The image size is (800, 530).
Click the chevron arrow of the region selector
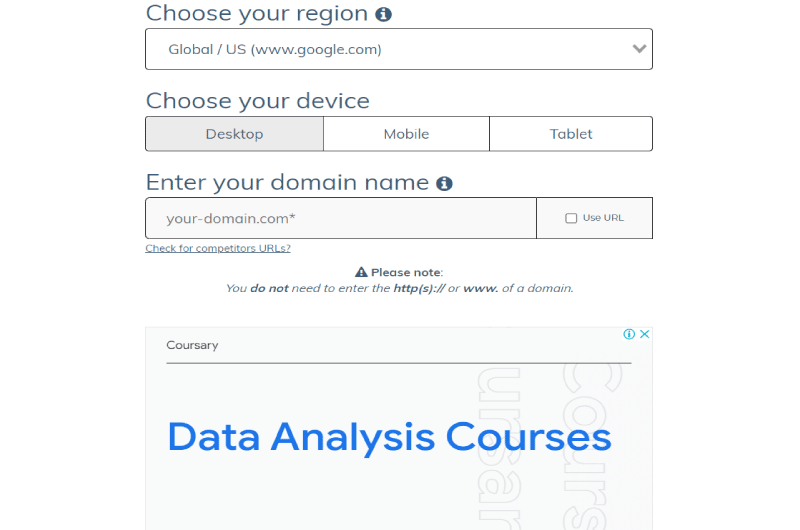(639, 49)
